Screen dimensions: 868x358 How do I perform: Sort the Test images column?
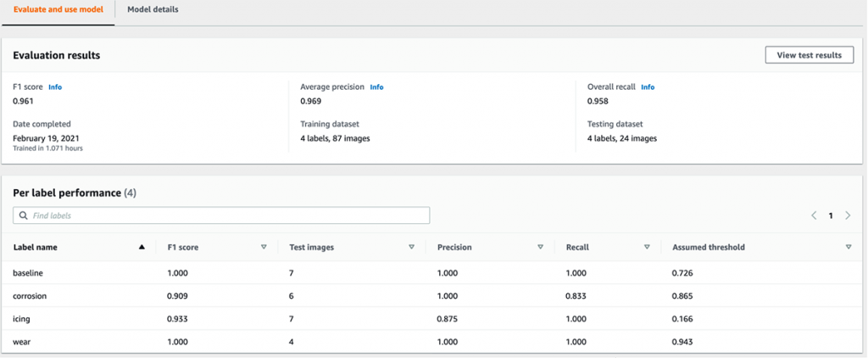pos(411,247)
